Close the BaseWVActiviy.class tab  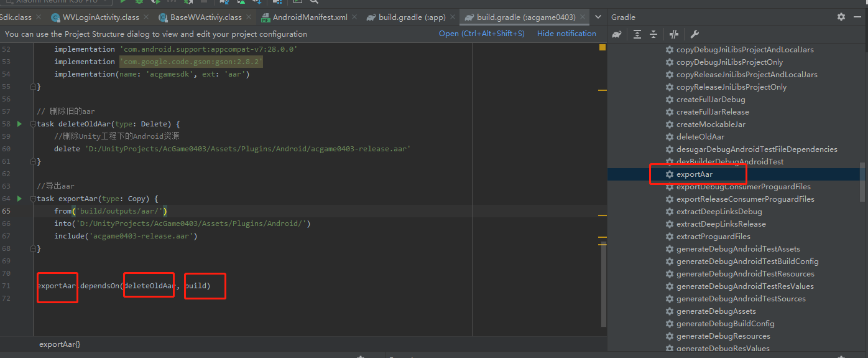(x=249, y=17)
